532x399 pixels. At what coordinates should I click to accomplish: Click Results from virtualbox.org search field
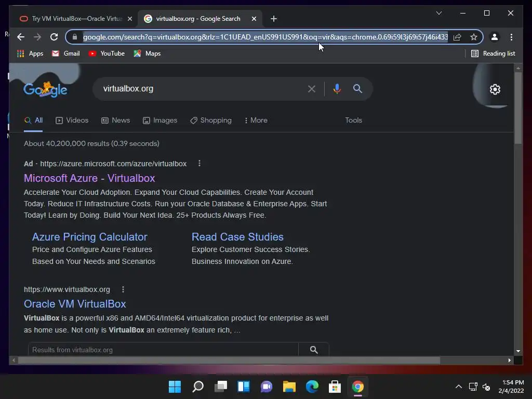pos(163,350)
